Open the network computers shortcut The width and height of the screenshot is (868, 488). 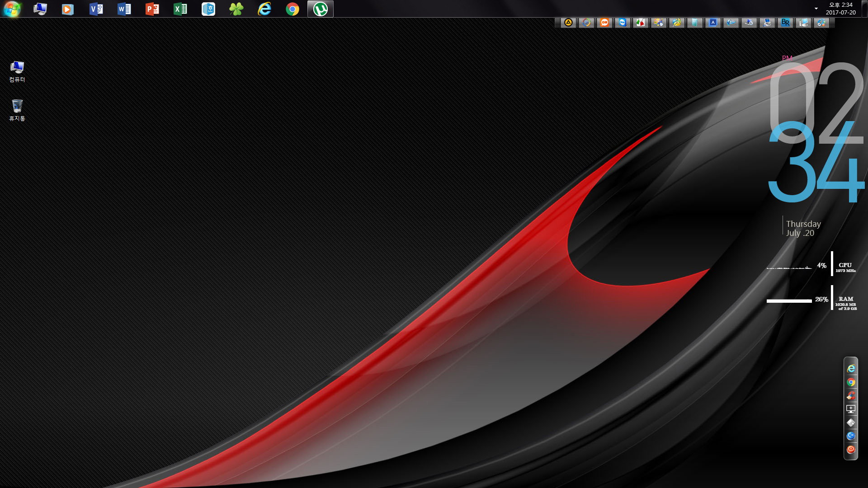pyautogui.click(x=767, y=23)
